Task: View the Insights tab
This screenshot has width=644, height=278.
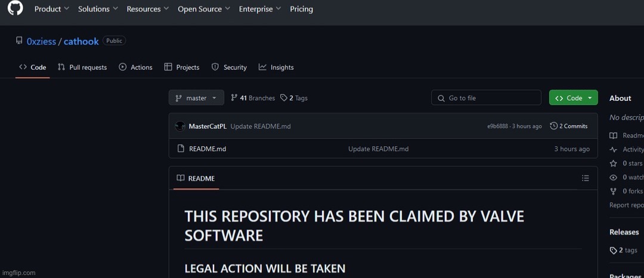Action: [x=276, y=67]
